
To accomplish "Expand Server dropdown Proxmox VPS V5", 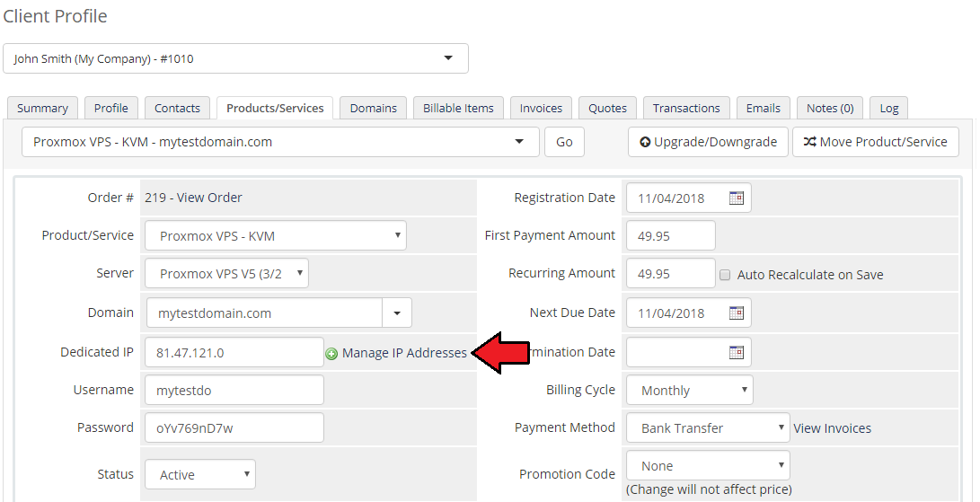I will tap(226, 273).
